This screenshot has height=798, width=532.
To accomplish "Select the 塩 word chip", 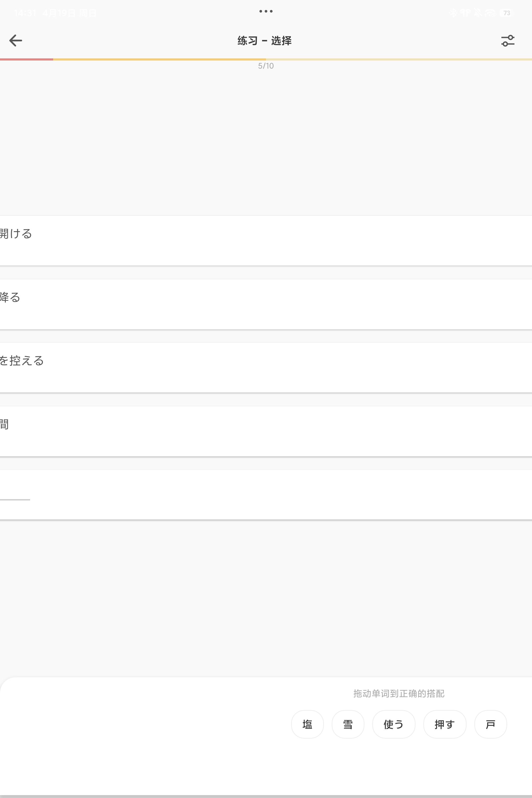I will pyautogui.click(x=307, y=724).
